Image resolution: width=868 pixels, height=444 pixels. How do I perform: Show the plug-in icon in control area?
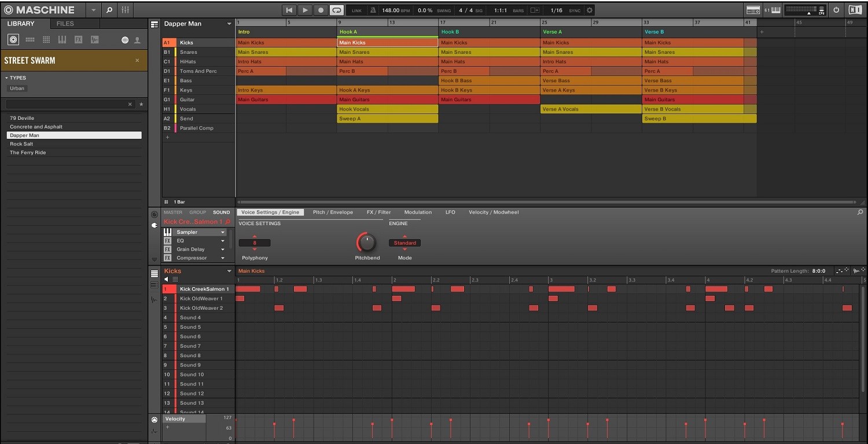[155, 225]
